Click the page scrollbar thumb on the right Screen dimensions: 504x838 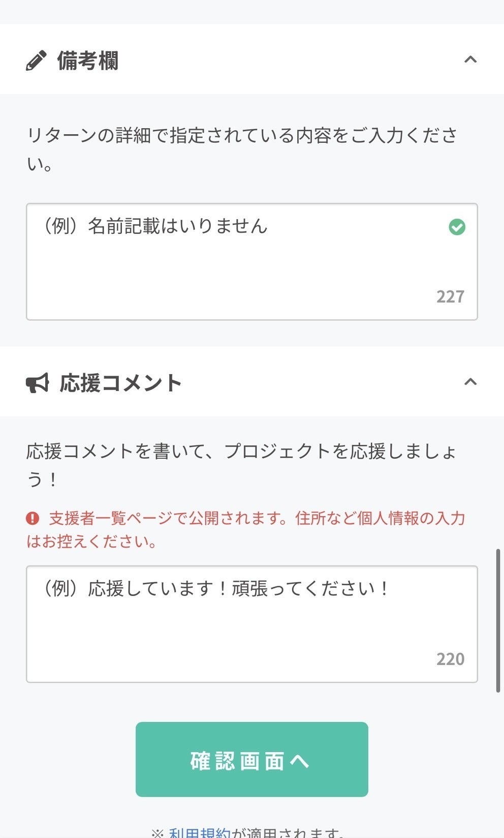click(498, 620)
